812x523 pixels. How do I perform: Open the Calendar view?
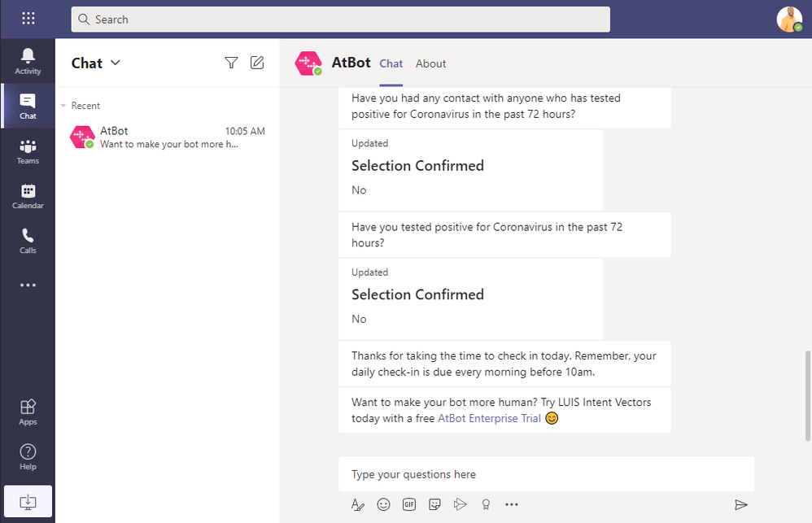point(28,196)
